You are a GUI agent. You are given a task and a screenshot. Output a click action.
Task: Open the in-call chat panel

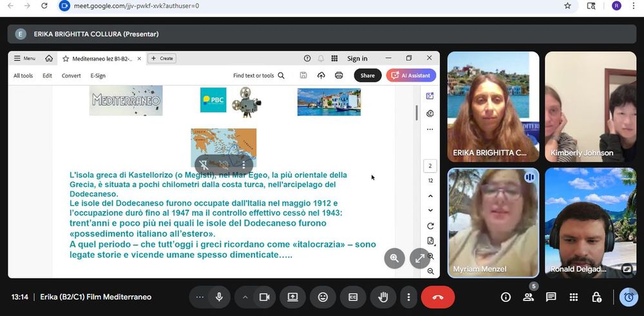pyautogui.click(x=551, y=297)
